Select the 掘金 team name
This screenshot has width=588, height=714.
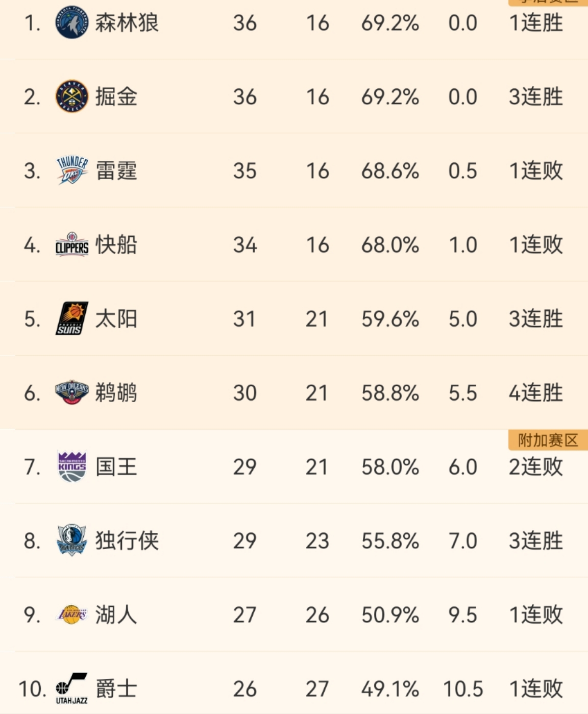(116, 96)
